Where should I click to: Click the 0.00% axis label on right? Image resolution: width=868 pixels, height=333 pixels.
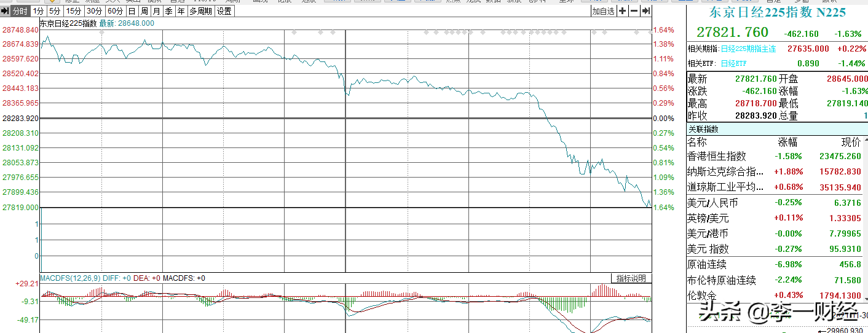(663, 118)
